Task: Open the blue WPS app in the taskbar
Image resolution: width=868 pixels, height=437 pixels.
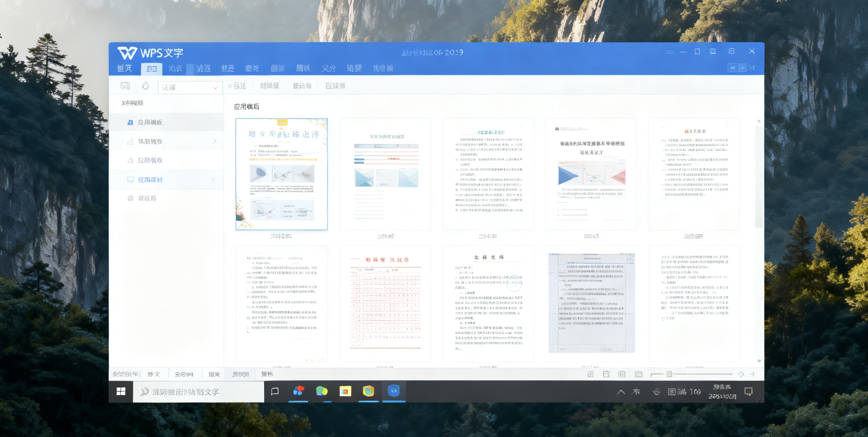Action: coord(393,391)
